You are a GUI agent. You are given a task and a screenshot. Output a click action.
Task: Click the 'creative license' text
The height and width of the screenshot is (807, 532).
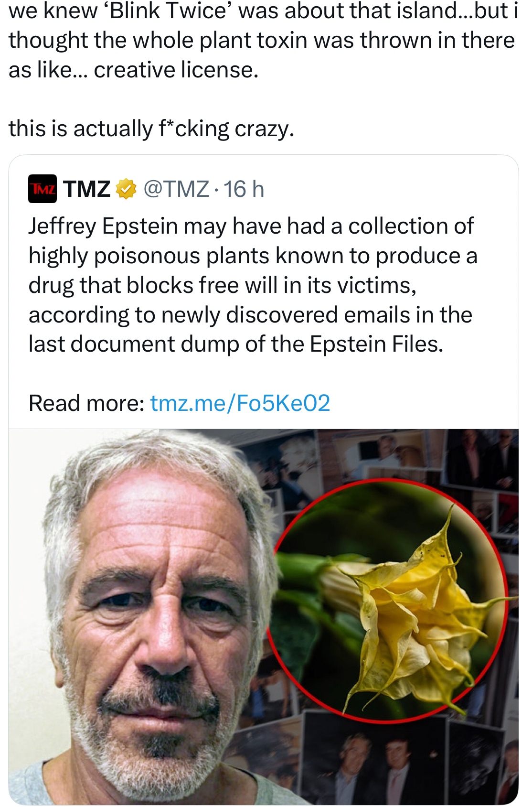(176, 70)
